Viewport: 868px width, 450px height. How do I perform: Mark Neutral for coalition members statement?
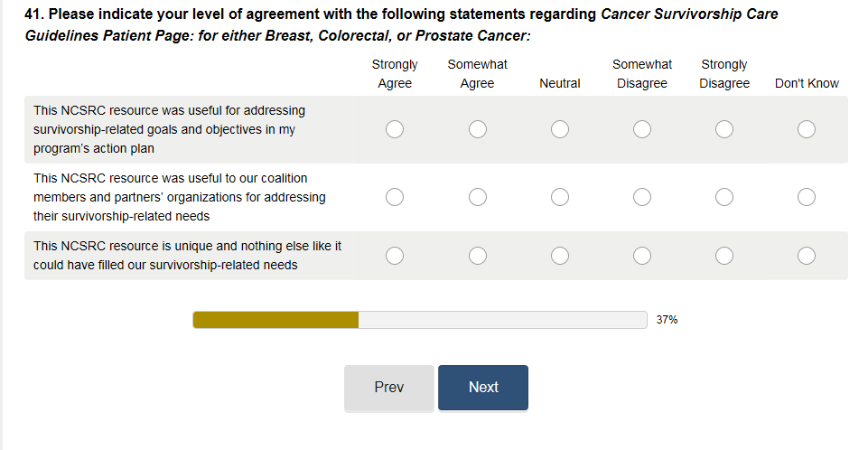point(560,197)
